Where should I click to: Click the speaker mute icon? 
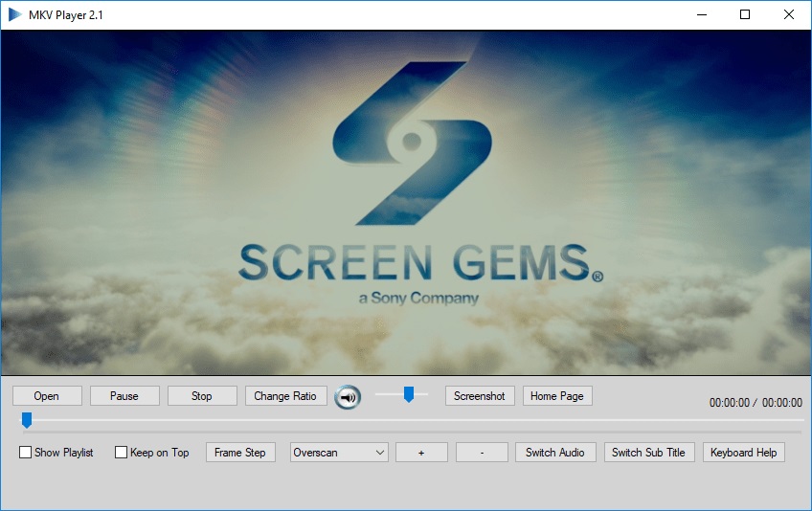pyautogui.click(x=348, y=397)
